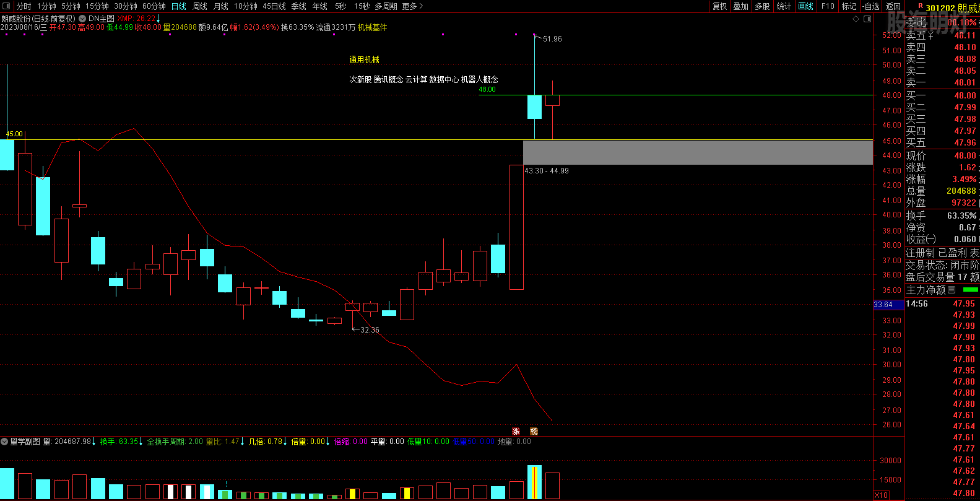Toggle the 画线 drawing tool

coord(806,6)
